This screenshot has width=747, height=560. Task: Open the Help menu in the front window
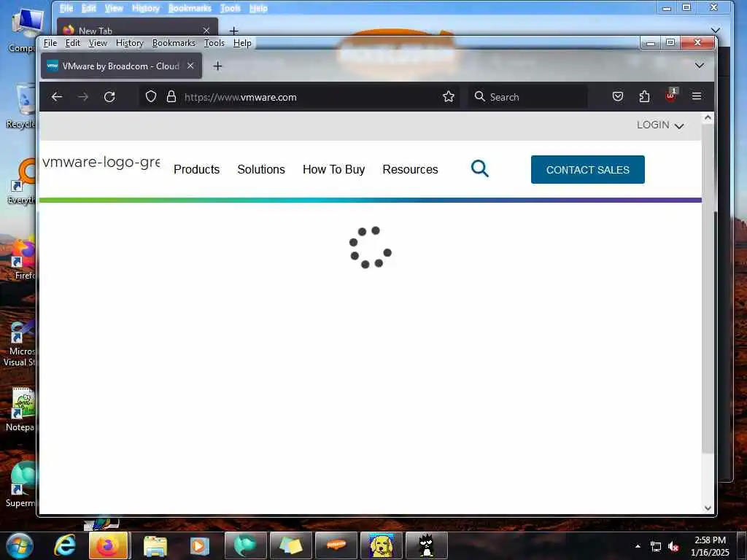tap(242, 43)
